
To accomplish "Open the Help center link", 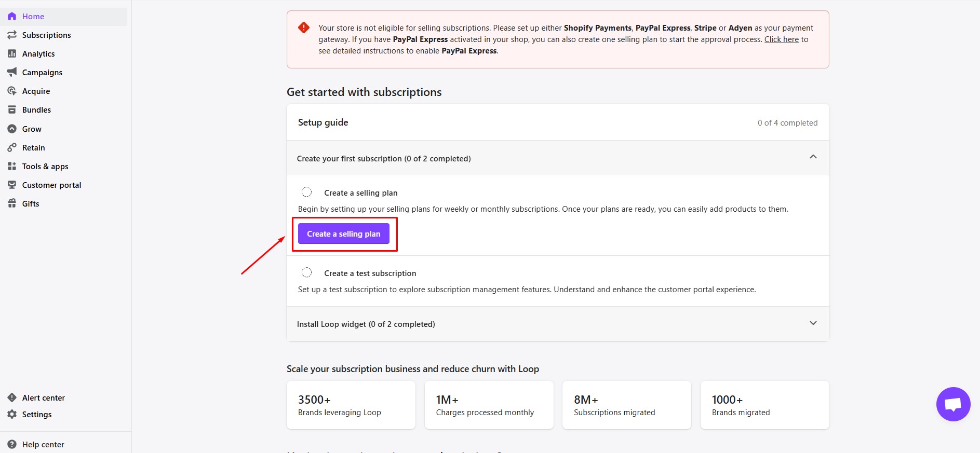I will click(43, 444).
